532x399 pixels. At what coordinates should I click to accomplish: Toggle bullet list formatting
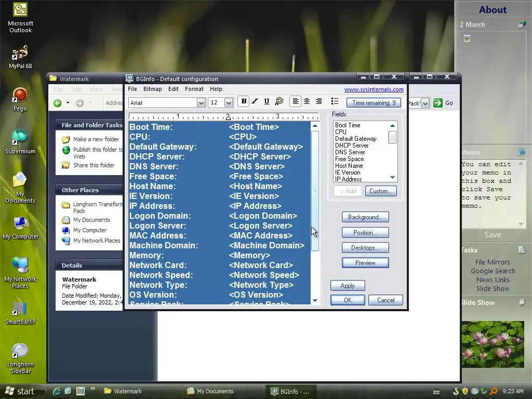click(335, 101)
